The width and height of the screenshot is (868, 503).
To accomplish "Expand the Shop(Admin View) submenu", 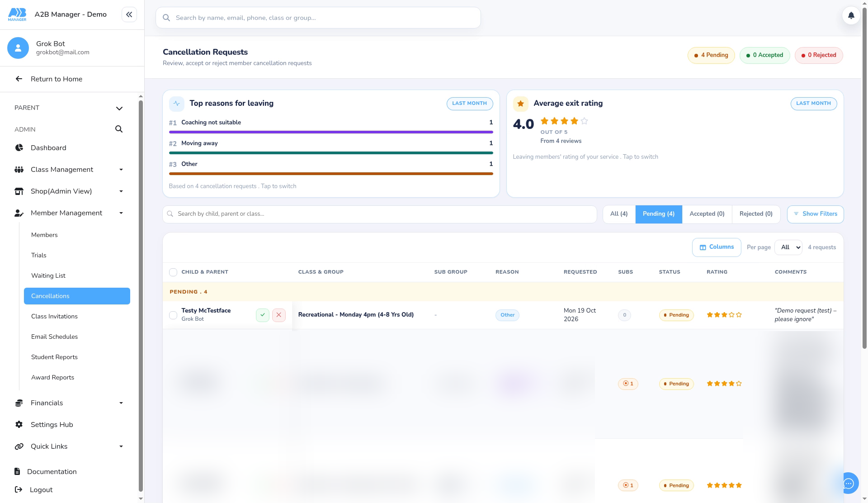I will [x=121, y=191].
